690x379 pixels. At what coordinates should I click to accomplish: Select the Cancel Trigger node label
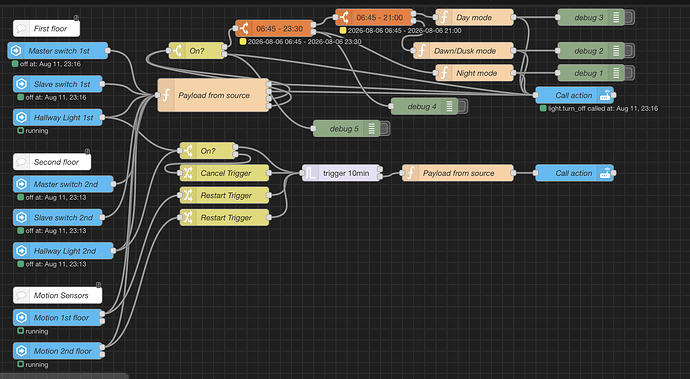click(x=226, y=173)
